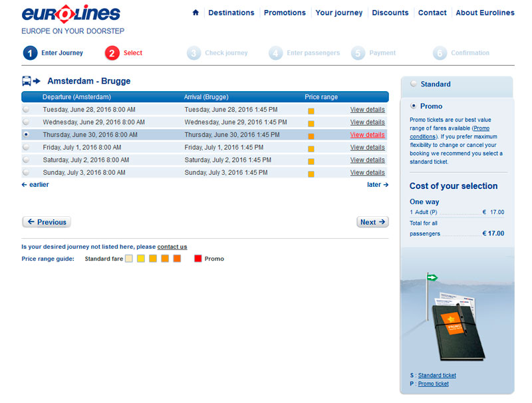Click the Eurolines logo
Viewport: 532px width, 403px height.
[x=71, y=14]
